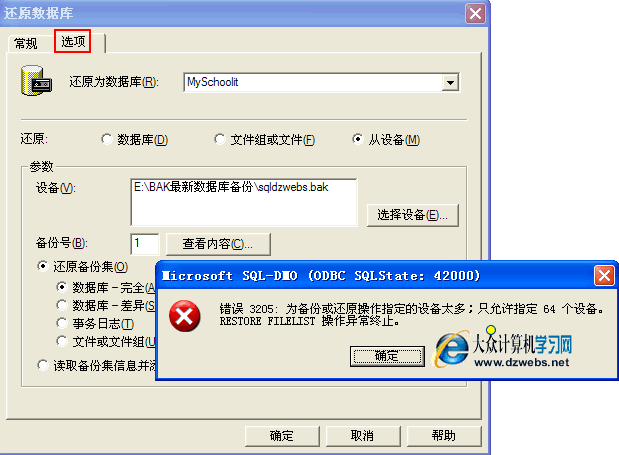Click the 取消 button at the bottom
The height and width of the screenshot is (455, 619).
coord(363,436)
